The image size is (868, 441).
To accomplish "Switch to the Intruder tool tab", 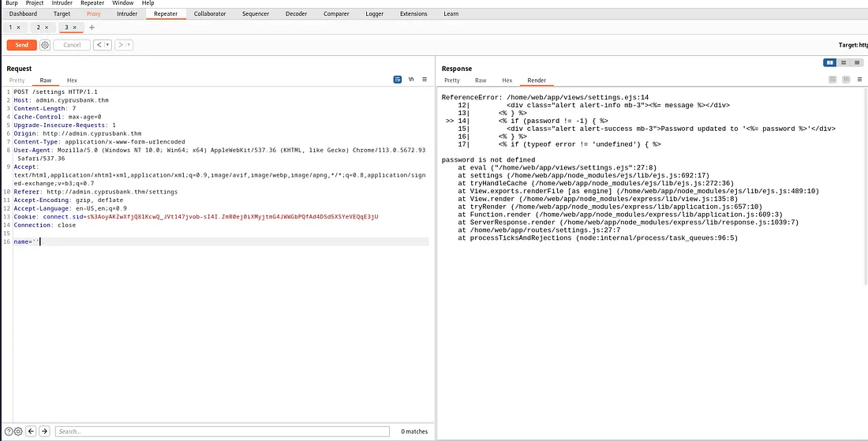I will tap(127, 14).
